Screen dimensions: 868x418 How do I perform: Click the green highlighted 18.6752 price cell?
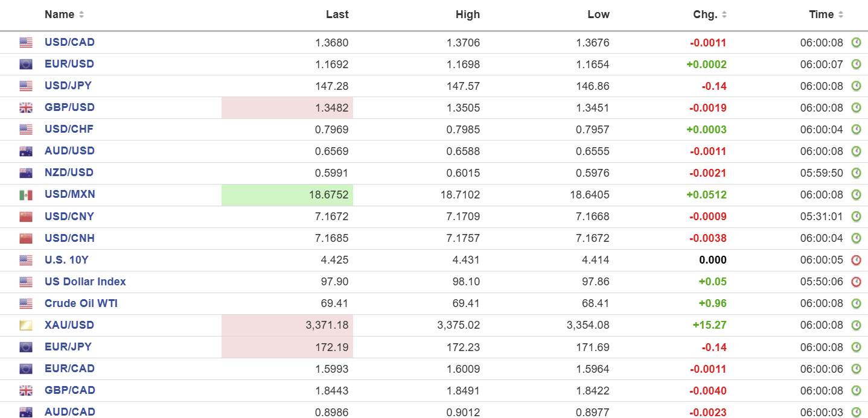[x=287, y=195]
